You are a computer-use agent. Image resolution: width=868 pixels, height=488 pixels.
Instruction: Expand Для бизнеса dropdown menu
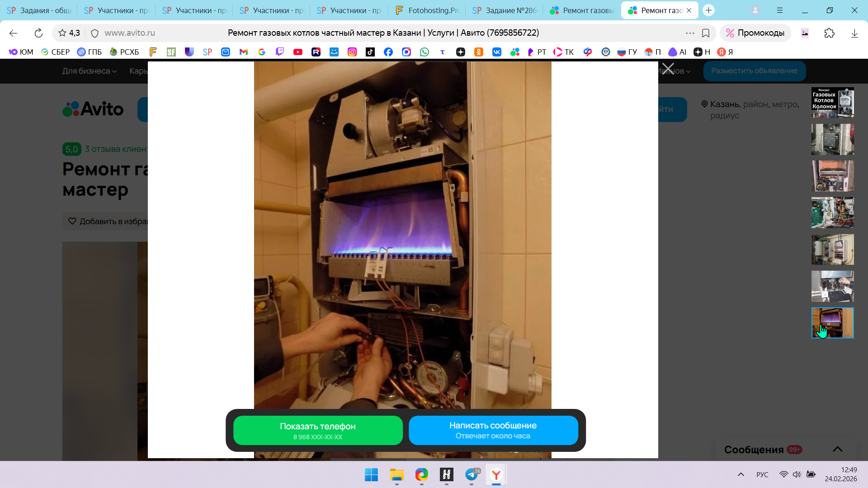[x=89, y=71]
